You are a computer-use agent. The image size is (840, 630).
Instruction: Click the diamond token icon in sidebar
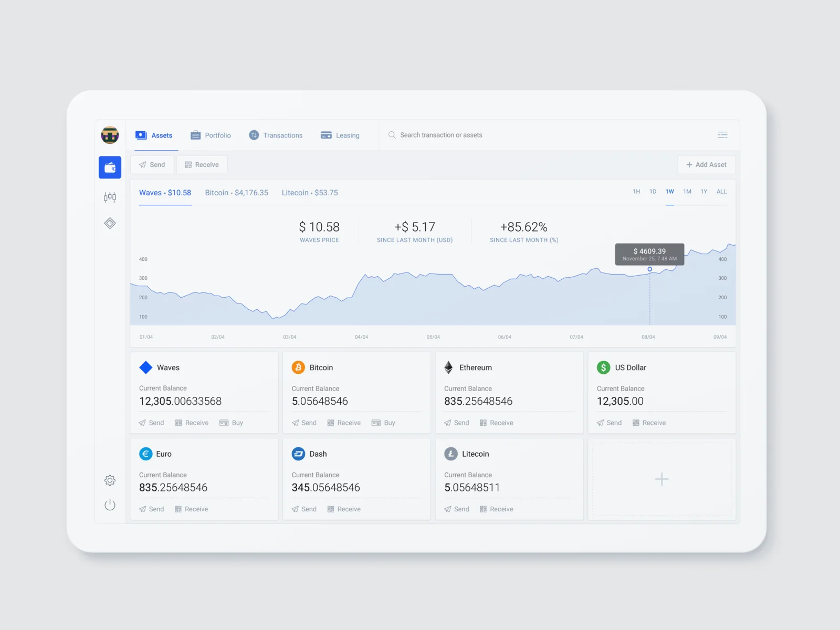coord(110,223)
